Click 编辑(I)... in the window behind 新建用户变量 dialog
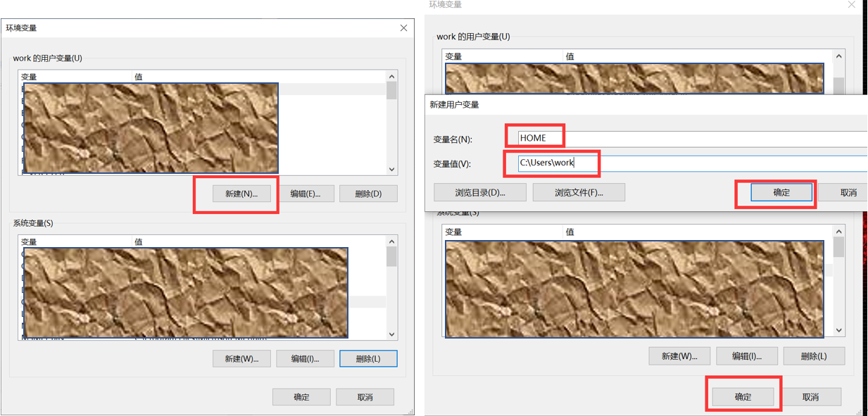Viewport: 868px width, 416px height. [x=748, y=356]
